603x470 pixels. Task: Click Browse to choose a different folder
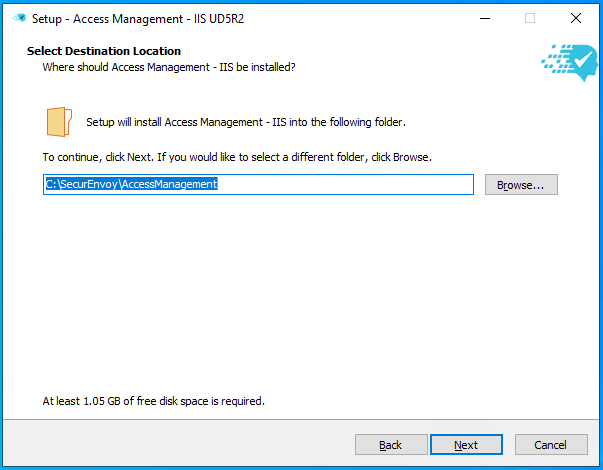tap(520, 185)
